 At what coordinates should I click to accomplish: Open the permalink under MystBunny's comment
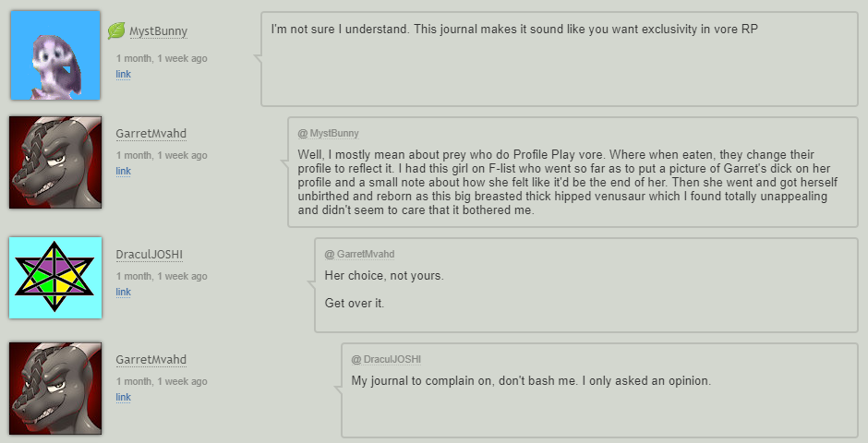click(123, 74)
